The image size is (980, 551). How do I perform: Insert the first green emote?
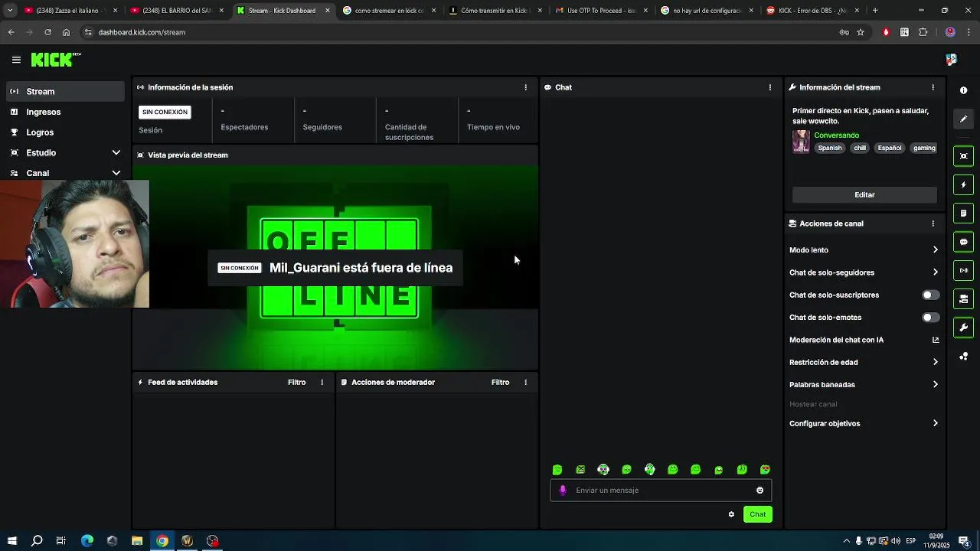[557, 470]
